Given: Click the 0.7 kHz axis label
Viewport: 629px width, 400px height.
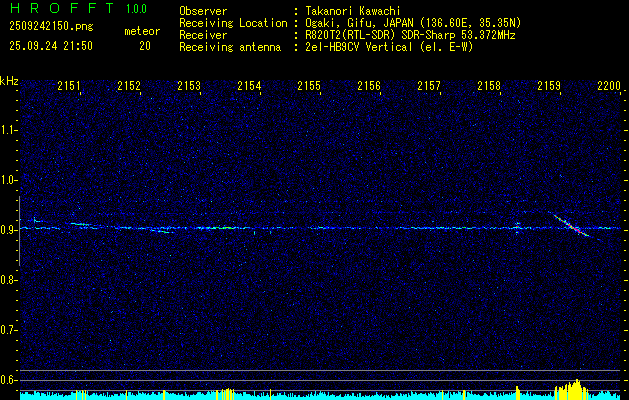Looking at the screenshot, I should (x=8, y=330).
